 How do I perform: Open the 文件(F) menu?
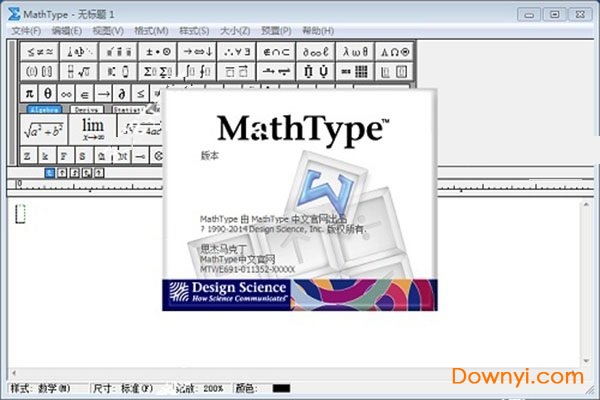pos(26,31)
